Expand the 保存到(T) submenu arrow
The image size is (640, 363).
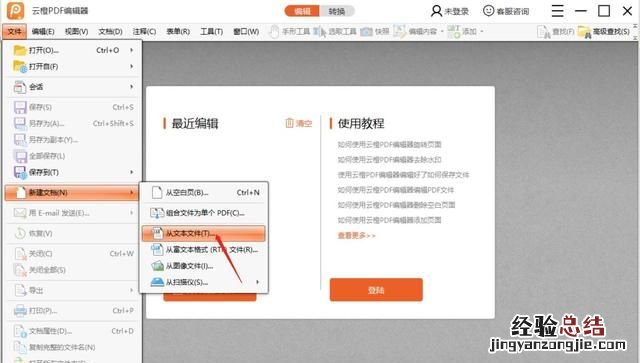[x=132, y=172]
